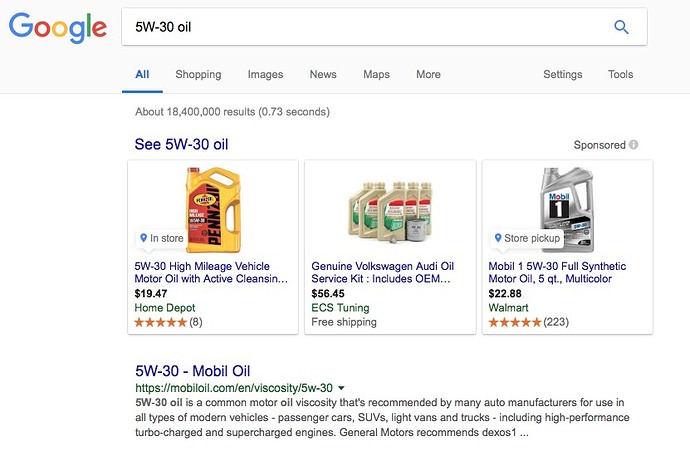
Task: Open the 5W-30 - Mobil Oil result
Action: (192, 368)
